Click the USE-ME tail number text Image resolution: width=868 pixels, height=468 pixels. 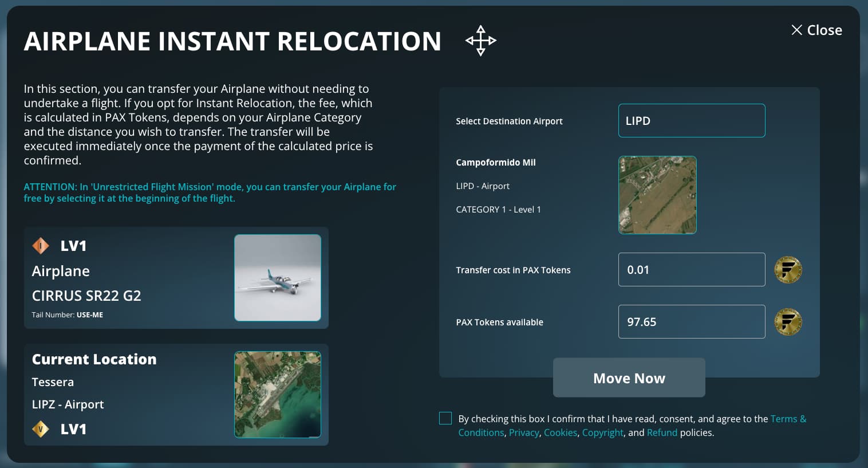[x=90, y=315]
